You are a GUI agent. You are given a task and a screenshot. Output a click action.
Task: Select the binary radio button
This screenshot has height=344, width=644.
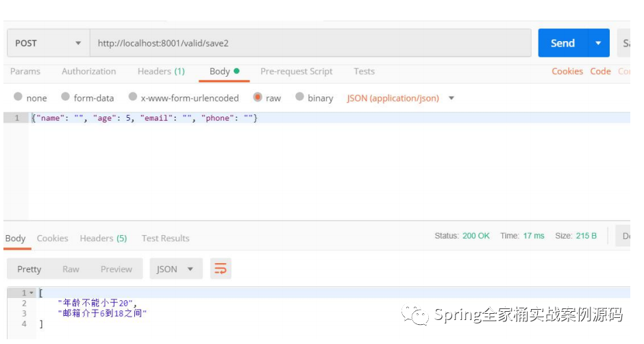click(299, 97)
